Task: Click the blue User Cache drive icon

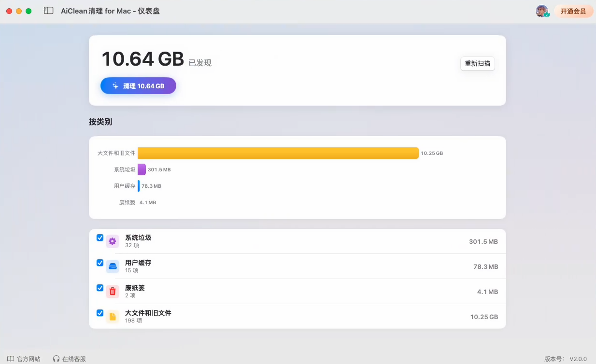Action: [113, 266]
